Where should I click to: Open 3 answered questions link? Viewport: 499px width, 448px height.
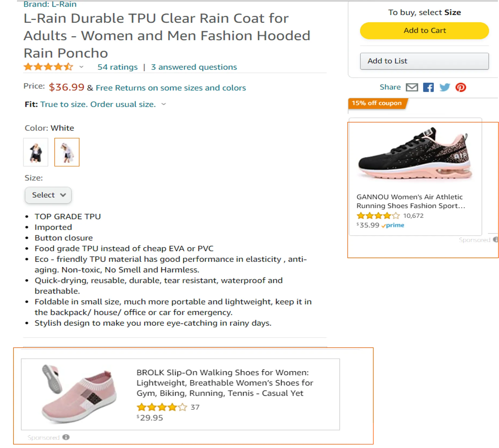194,67
